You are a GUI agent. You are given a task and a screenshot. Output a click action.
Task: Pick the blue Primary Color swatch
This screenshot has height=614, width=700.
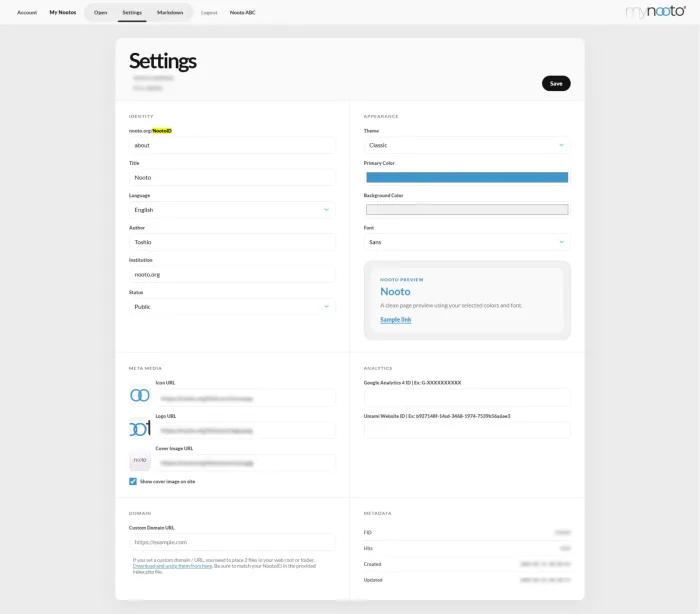point(467,177)
